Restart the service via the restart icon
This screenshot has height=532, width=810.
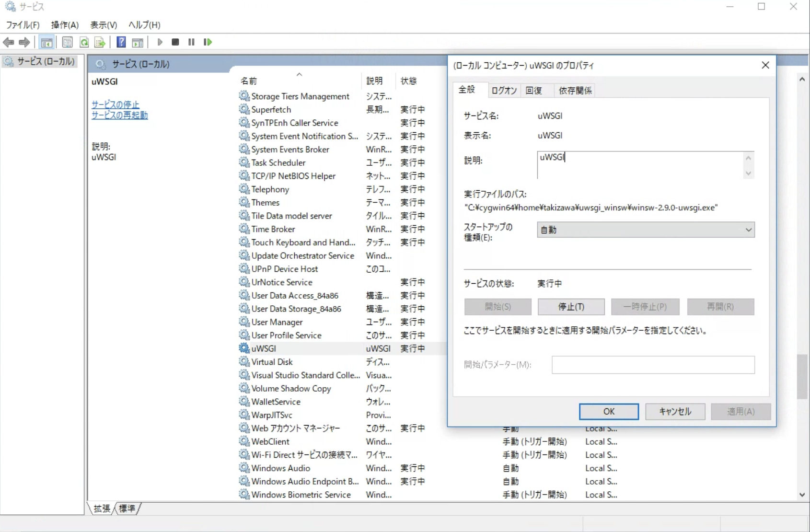point(208,42)
